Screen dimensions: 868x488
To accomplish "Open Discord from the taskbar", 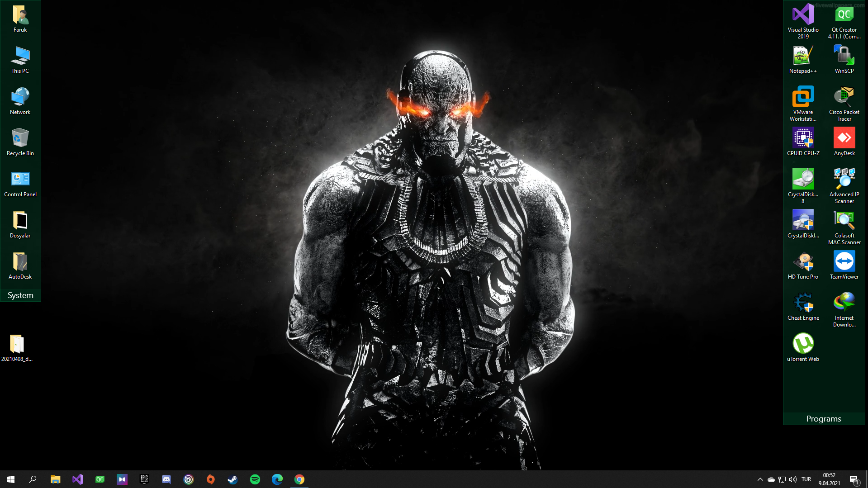I will [166, 479].
